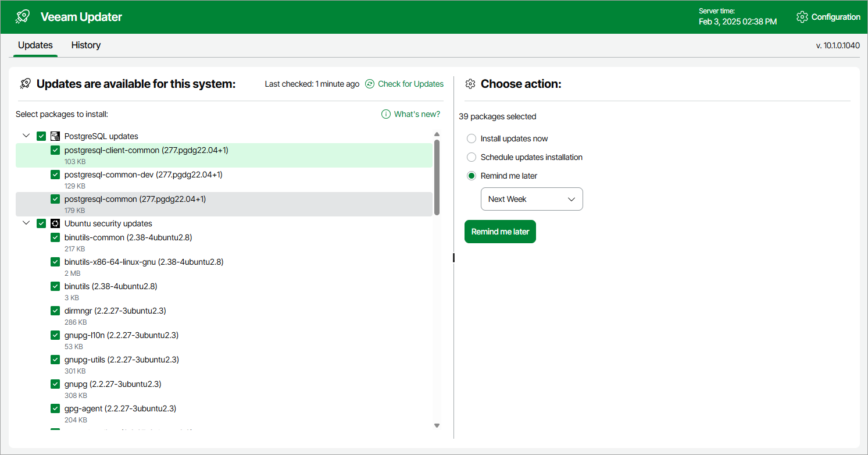The width and height of the screenshot is (868, 455).
Task: Click the PostgreSQL updates group label
Action: click(101, 136)
